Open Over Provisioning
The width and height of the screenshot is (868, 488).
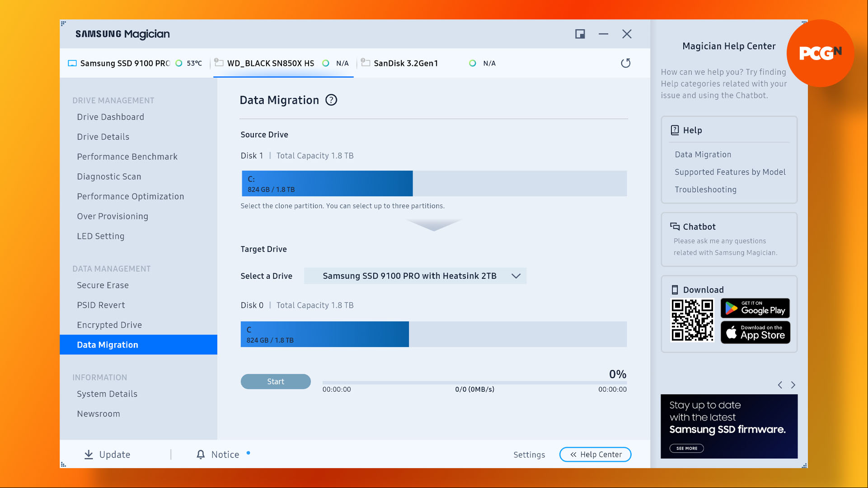113,216
